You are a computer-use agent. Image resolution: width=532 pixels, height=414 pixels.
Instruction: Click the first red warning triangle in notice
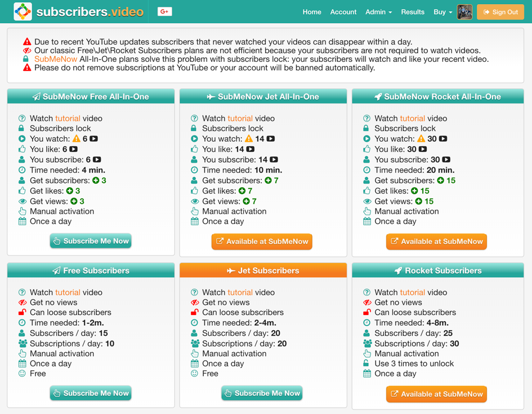(27, 42)
